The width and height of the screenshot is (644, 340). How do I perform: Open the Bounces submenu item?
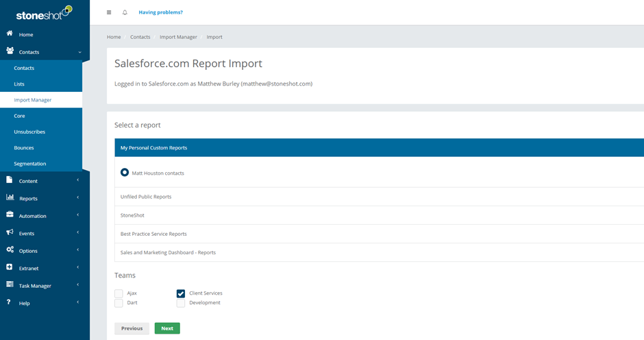(x=41, y=147)
